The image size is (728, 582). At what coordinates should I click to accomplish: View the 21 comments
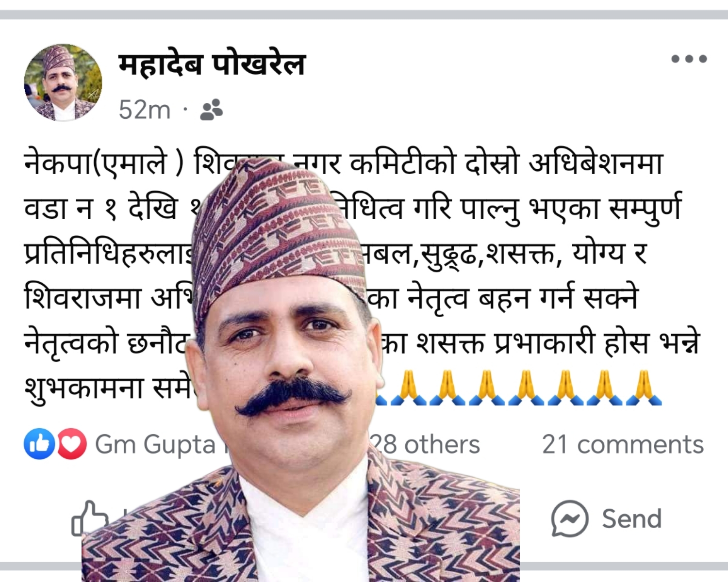623,444
